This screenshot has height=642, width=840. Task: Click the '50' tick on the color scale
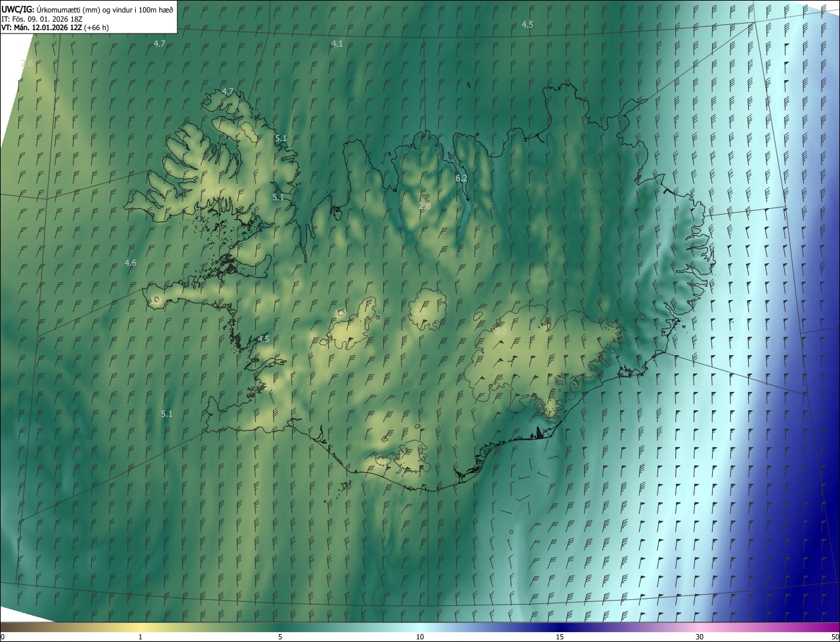(835, 637)
